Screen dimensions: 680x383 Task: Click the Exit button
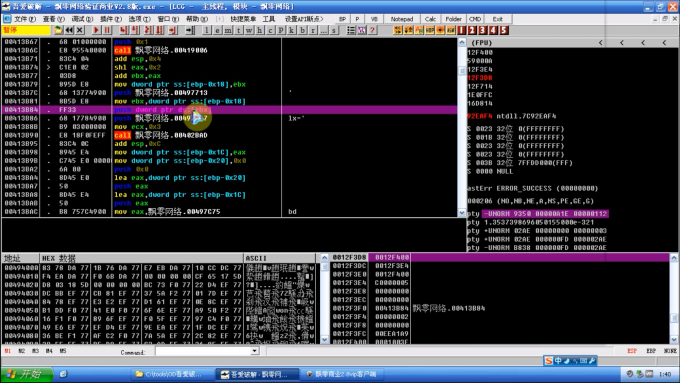coord(497,19)
